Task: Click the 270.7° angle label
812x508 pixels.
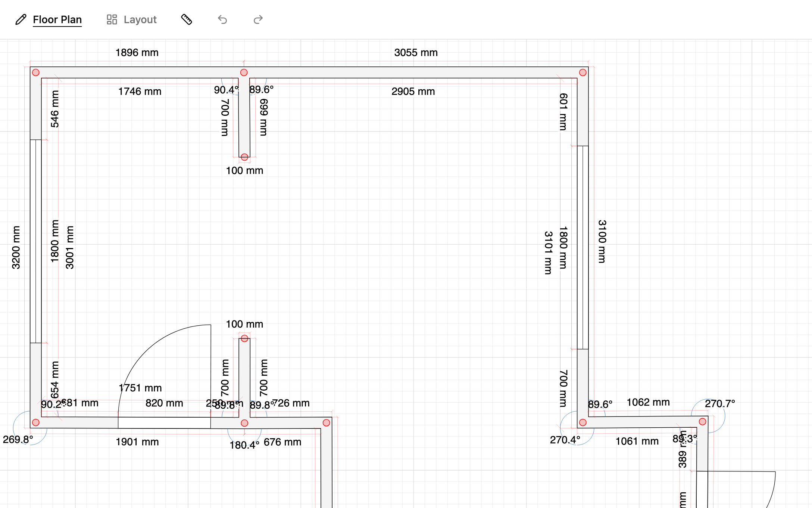Action: pyautogui.click(x=720, y=404)
